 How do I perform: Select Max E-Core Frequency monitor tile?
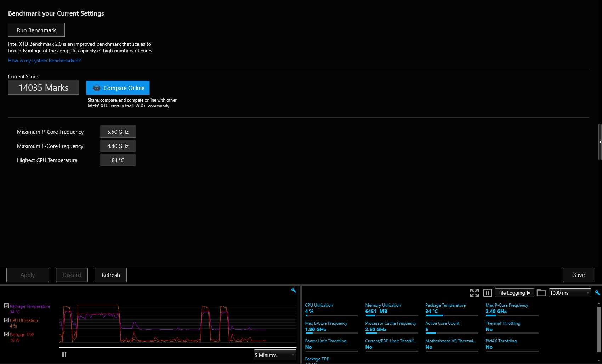pos(331,327)
